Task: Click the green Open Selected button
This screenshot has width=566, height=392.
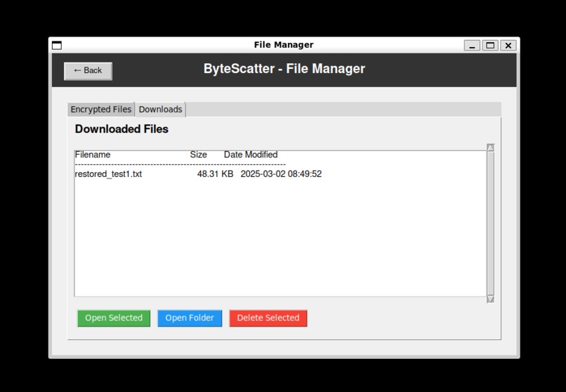Action: click(114, 318)
